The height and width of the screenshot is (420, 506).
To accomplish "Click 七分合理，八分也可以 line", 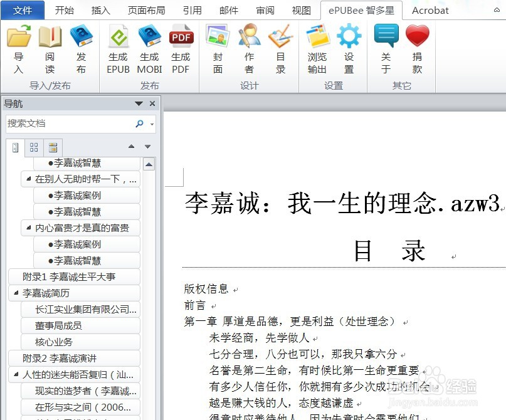I will point(303,354).
